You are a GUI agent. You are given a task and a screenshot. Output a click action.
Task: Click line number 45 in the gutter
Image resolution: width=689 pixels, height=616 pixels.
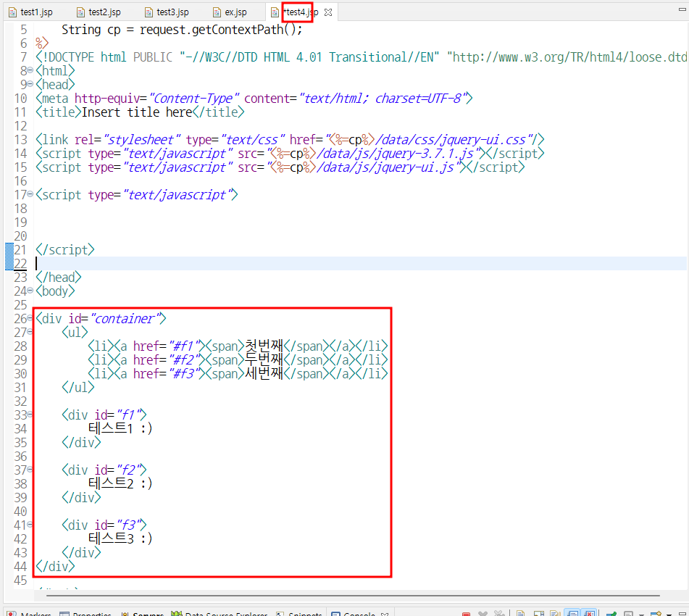(x=21, y=580)
